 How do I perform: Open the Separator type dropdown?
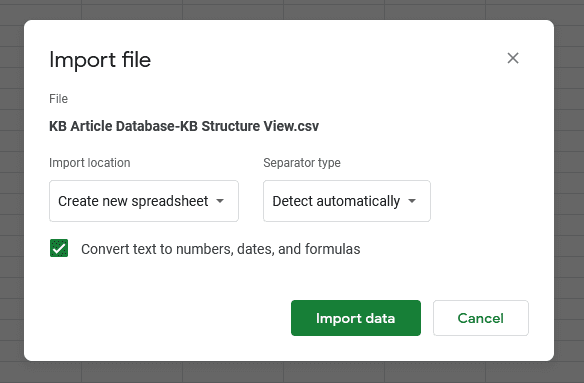347,201
